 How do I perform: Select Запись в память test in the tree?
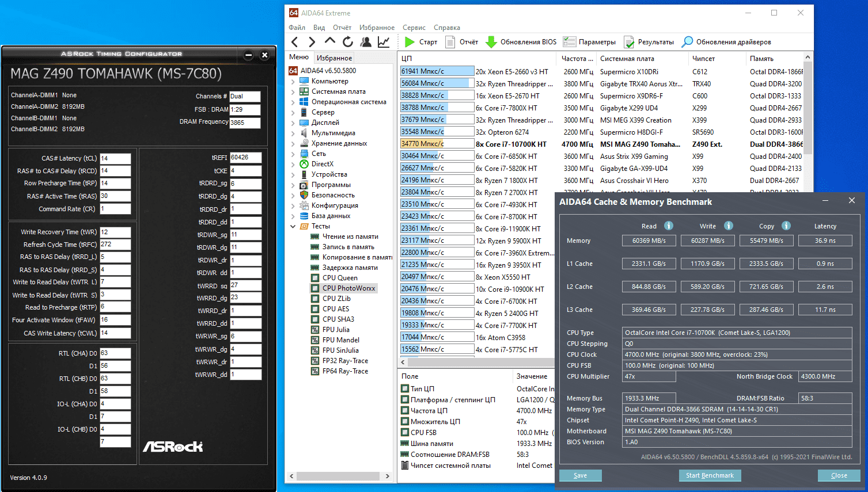tap(348, 247)
